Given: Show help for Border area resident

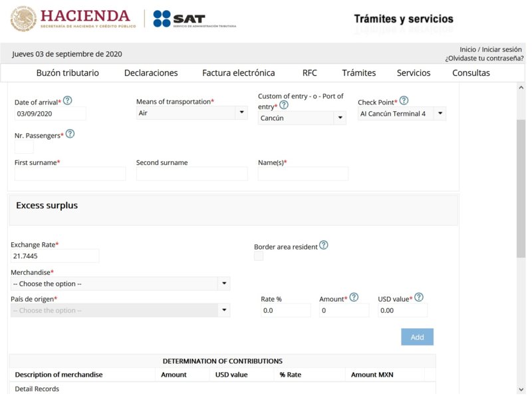Looking at the screenshot, I should (x=323, y=245).
